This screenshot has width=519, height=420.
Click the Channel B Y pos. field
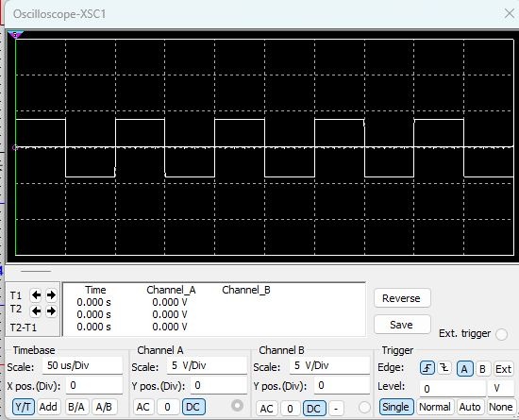[x=342, y=386]
